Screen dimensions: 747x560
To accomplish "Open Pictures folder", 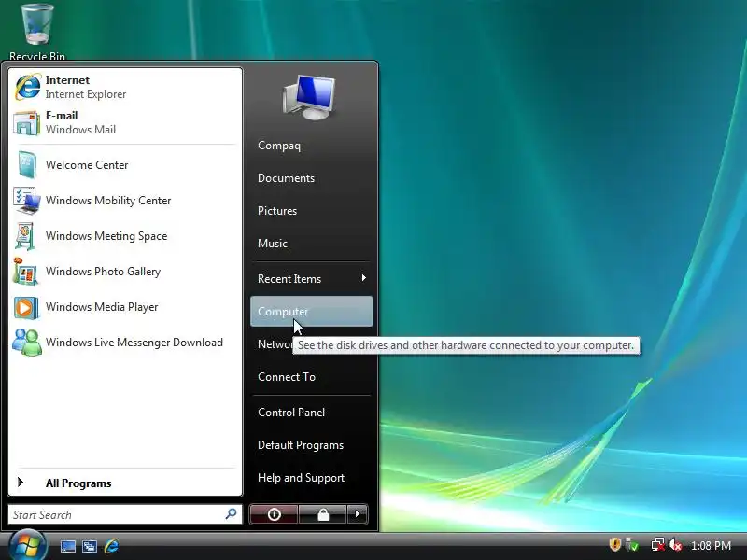I will 276,211.
